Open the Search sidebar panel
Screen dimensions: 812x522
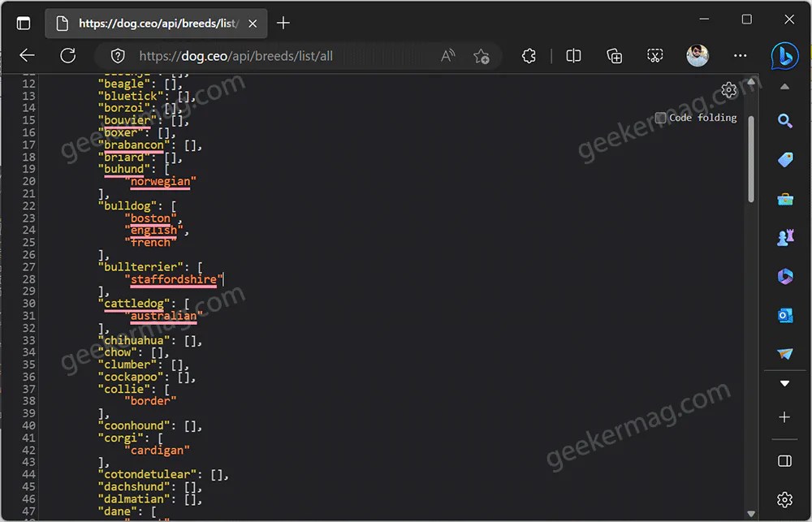[784, 119]
